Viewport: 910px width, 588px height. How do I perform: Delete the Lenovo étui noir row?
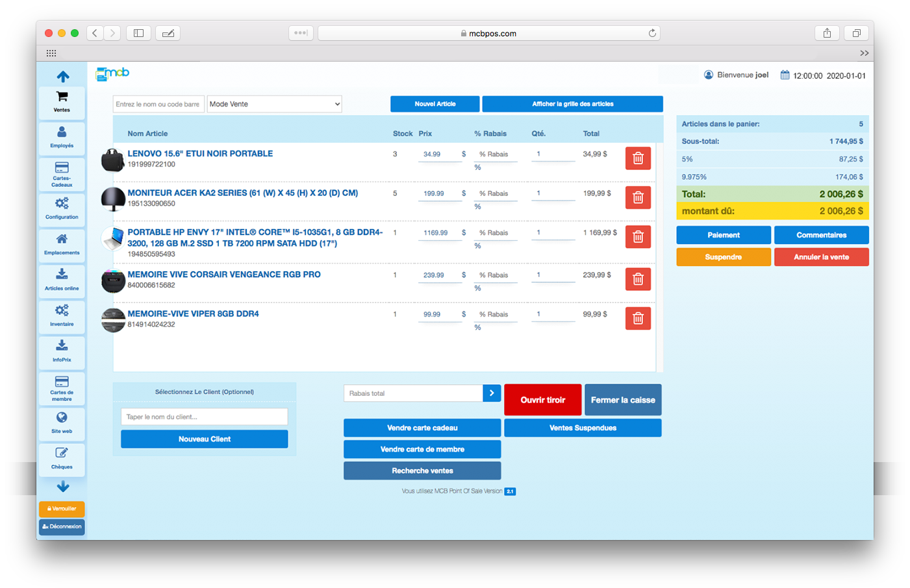[638, 158]
